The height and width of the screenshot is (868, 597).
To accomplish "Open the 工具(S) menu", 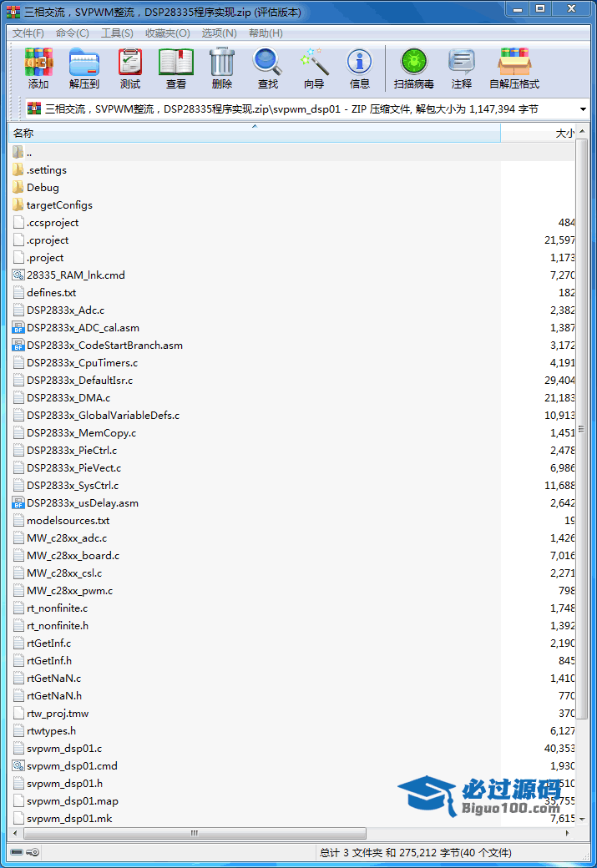I will [x=117, y=33].
